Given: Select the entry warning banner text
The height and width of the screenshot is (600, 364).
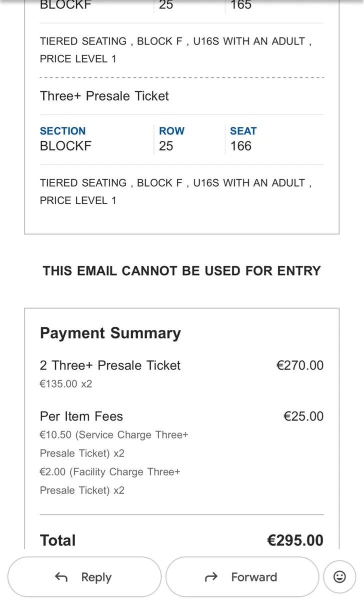Looking at the screenshot, I should click(182, 271).
